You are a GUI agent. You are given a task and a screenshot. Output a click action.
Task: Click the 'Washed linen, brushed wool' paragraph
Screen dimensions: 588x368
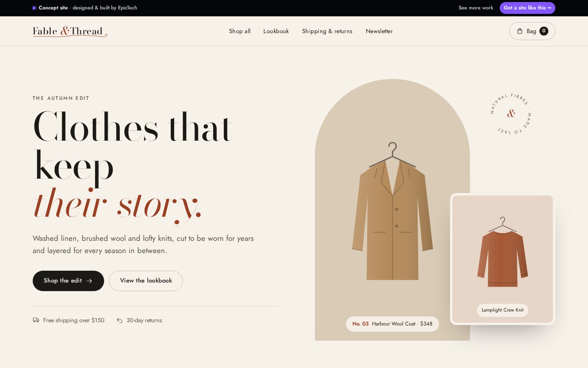(143, 245)
